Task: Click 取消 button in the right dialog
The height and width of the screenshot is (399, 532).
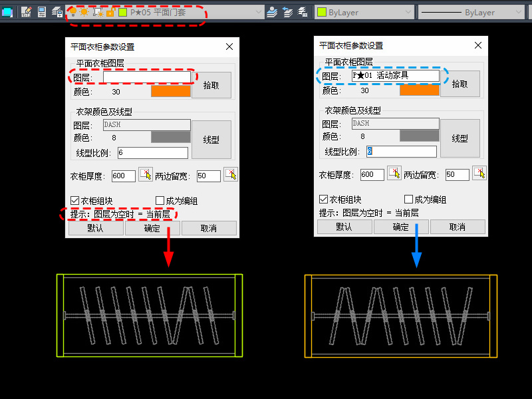Action: (x=458, y=227)
